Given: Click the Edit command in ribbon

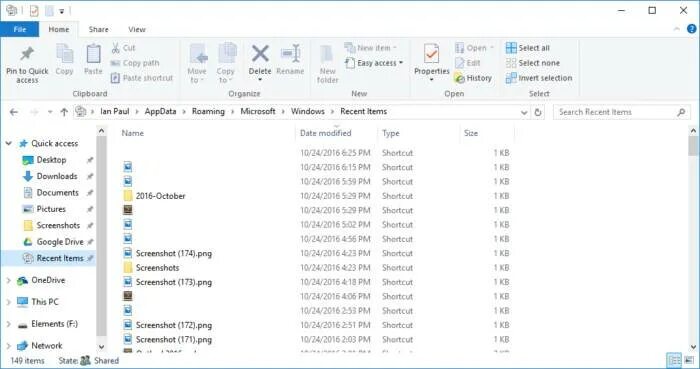Looking at the screenshot, I should [467, 63].
